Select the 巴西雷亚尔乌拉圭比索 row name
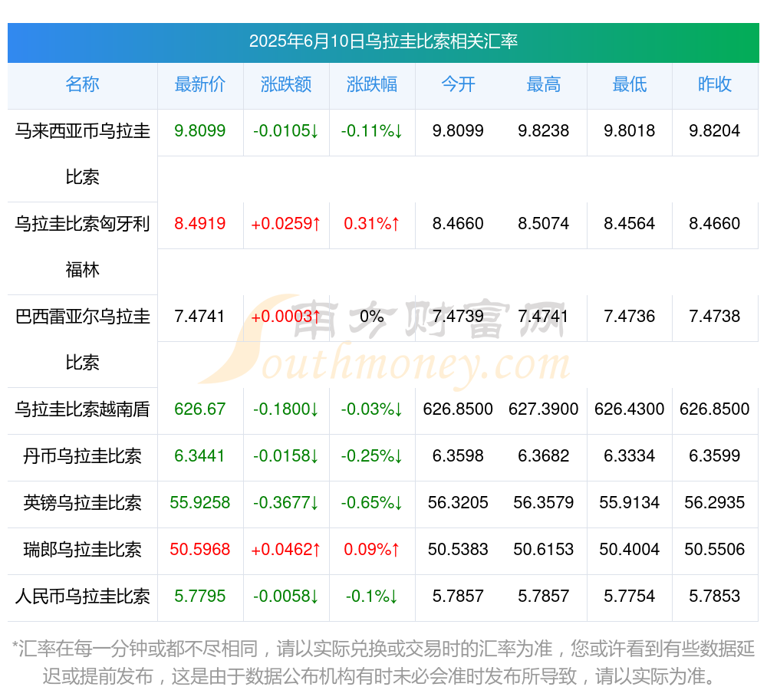Viewport: 767px width, 700px height. (82, 340)
